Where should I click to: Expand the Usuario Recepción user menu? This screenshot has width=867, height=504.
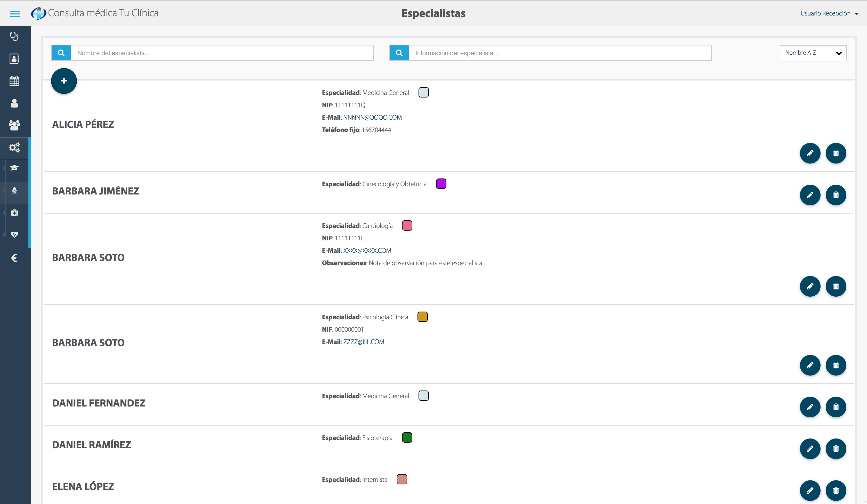tap(829, 13)
